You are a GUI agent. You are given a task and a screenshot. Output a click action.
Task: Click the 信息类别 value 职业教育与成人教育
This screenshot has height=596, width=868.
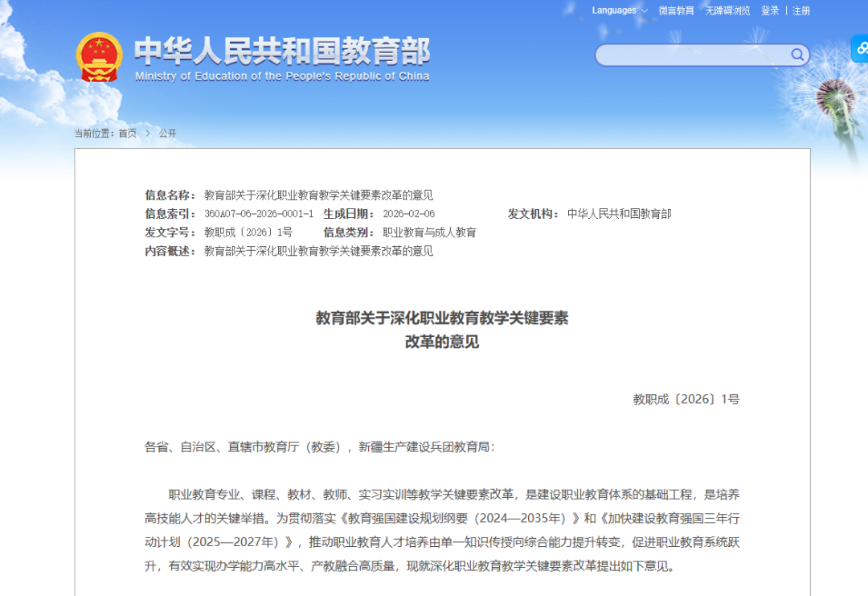pos(429,232)
